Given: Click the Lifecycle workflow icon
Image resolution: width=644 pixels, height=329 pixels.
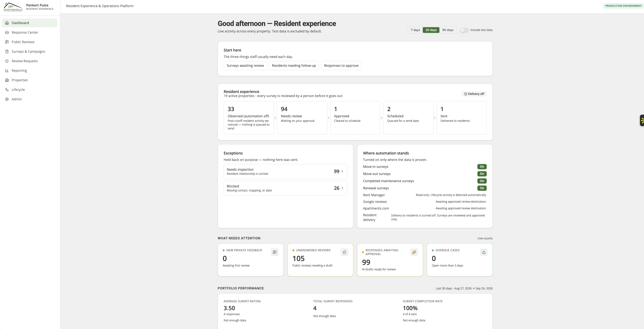Looking at the screenshot, I should (x=7, y=90).
